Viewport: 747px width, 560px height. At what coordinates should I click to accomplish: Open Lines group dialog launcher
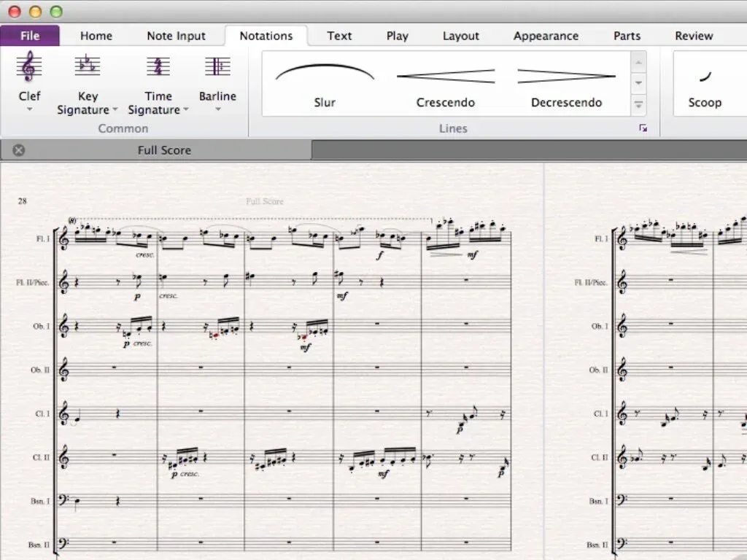tap(643, 128)
